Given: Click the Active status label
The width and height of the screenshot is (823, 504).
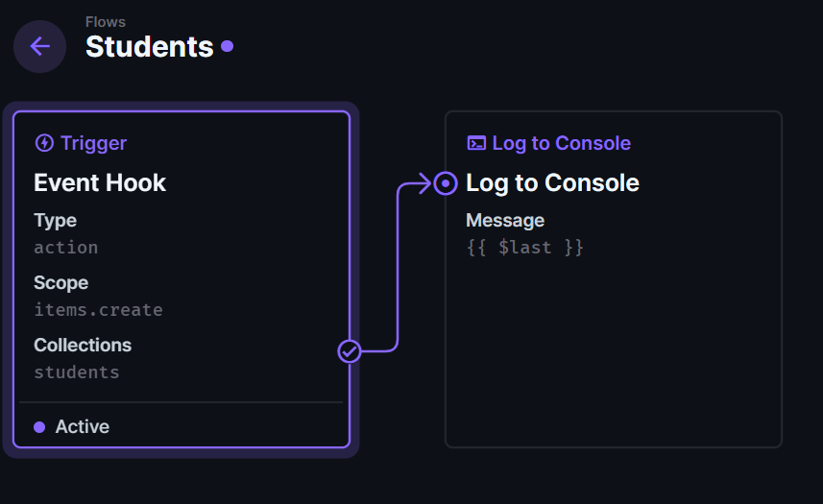Looking at the screenshot, I should [x=83, y=427].
